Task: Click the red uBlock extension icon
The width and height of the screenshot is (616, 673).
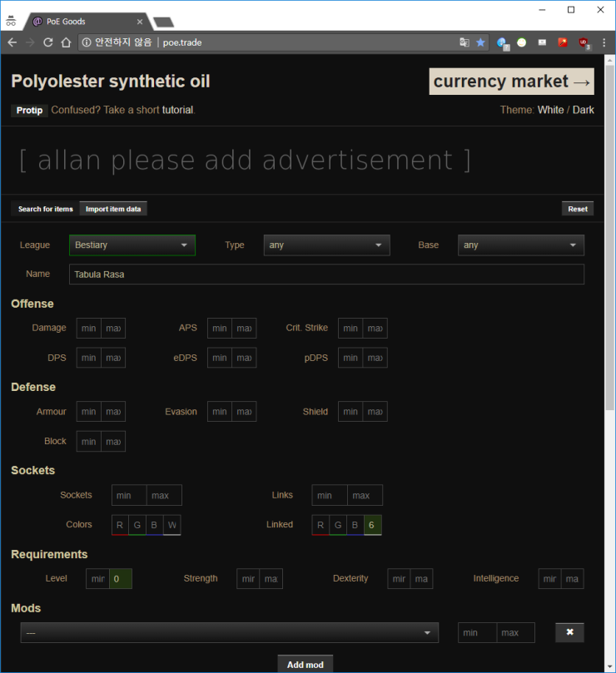Action: tap(584, 43)
